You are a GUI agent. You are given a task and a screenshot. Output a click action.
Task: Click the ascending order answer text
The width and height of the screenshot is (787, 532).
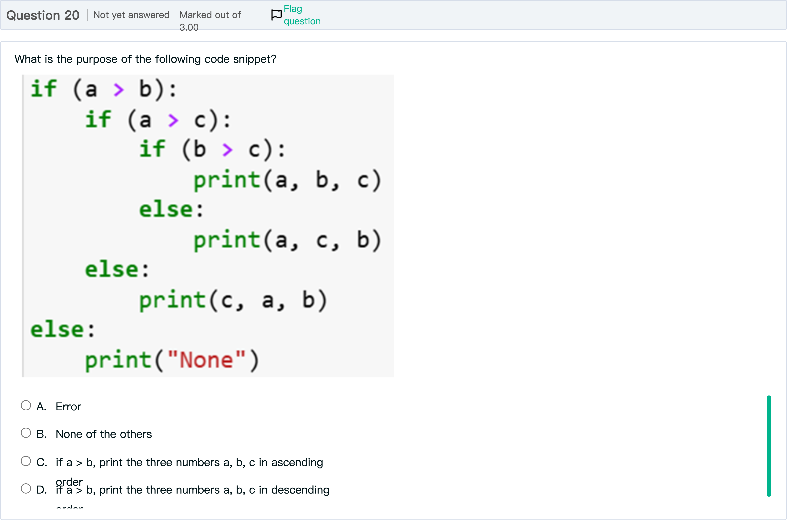click(x=189, y=462)
